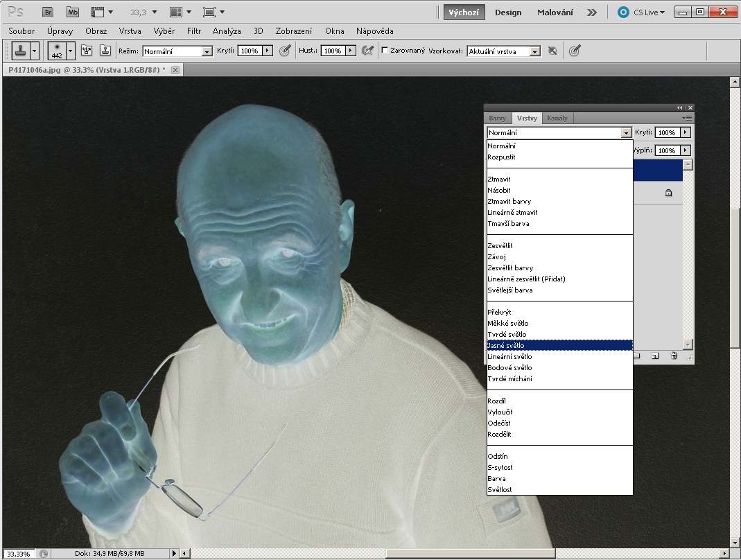This screenshot has height=560, width=741.
Task: Enable the Zarovnaný checkbox
Action: pyautogui.click(x=385, y=51)
